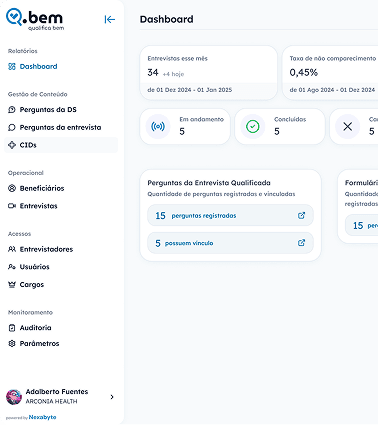Open external link for possuem vínculo

(x=301, y=243)
